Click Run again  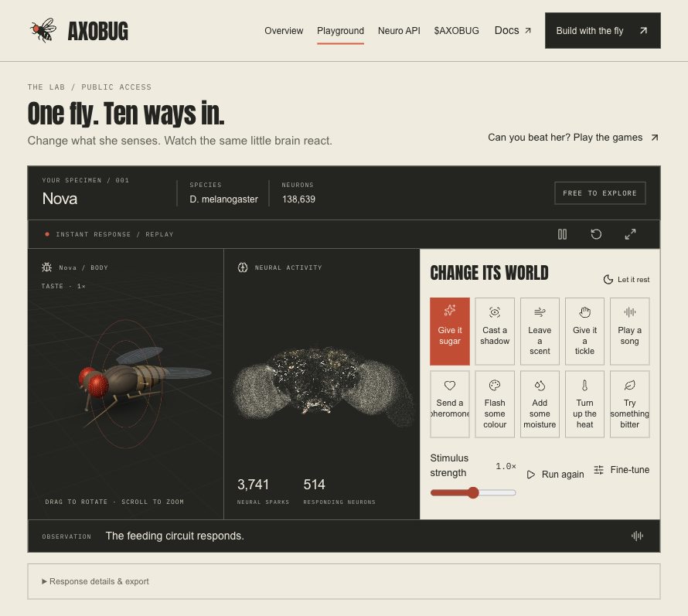click(x=556, y=475)
